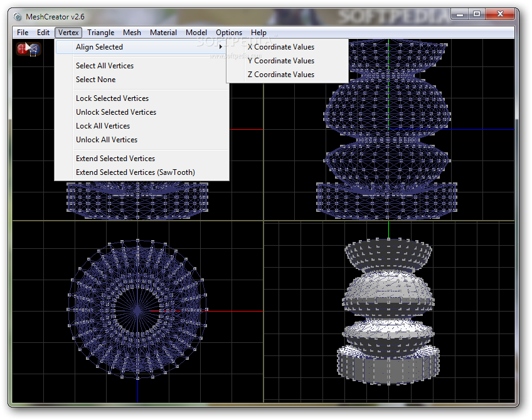Open the Triangle menu
Viewport: 532px width, 420px height.
[101, 33]
